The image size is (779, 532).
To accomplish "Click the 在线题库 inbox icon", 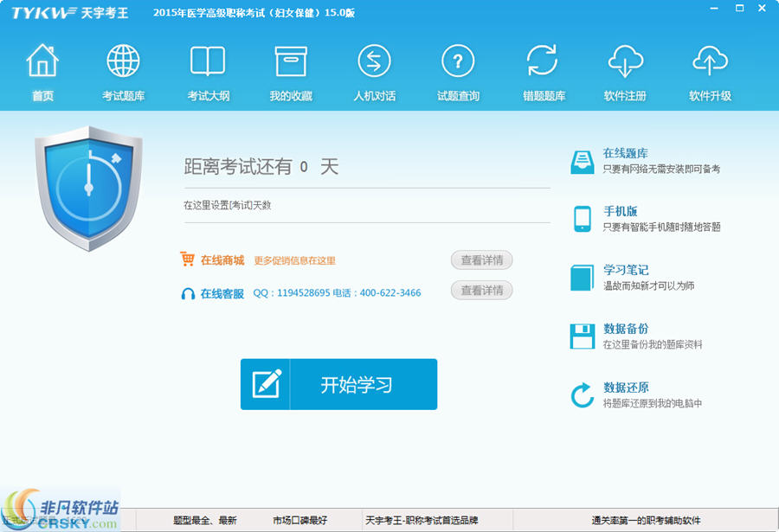I will pos(583,162).
